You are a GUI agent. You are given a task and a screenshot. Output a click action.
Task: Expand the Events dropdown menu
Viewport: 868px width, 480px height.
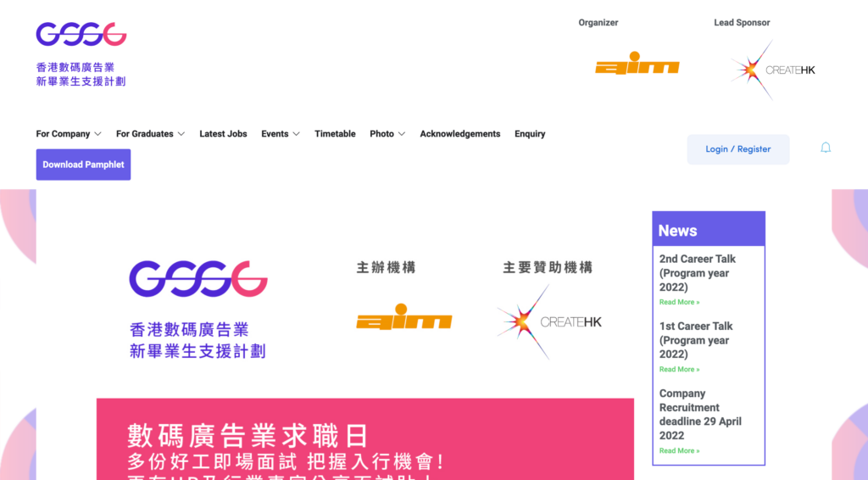tap(281, 134)
